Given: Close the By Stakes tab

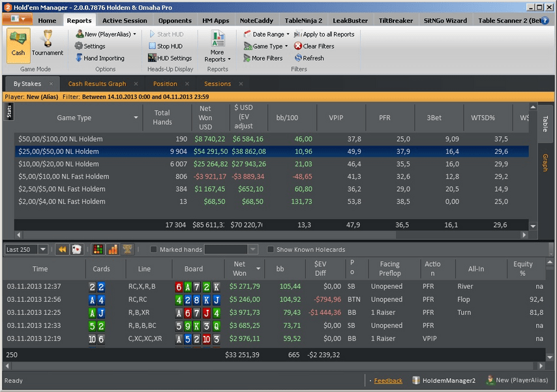Looking at the screenshot, I should click(51, 84).
